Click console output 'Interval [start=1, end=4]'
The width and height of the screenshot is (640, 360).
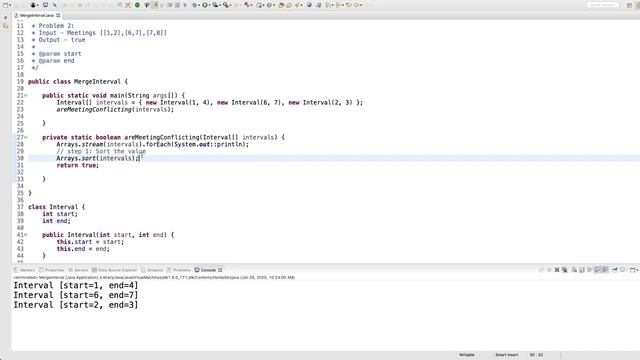tap(76, 285)
